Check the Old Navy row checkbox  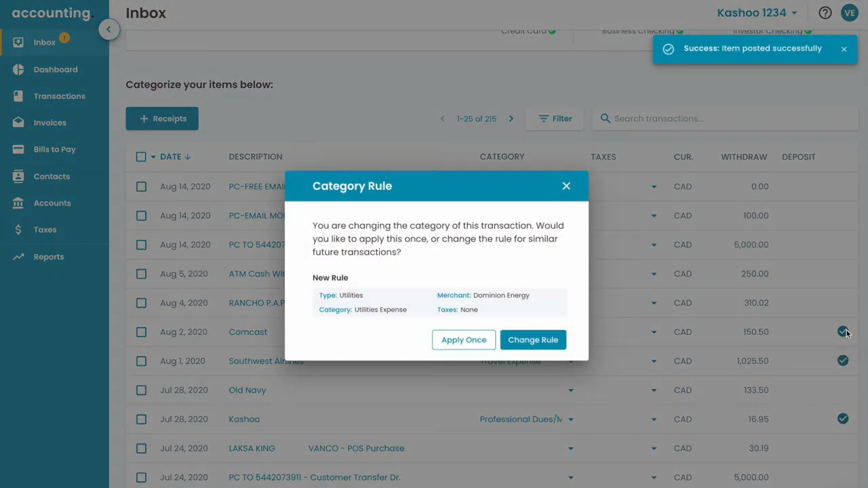click(x=141, y=390)
